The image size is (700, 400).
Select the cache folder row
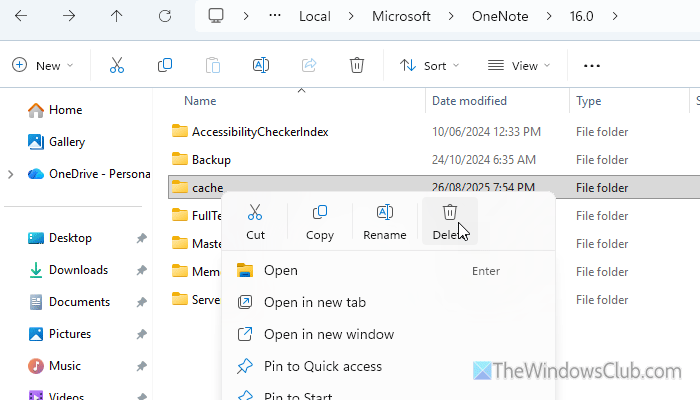434,187
